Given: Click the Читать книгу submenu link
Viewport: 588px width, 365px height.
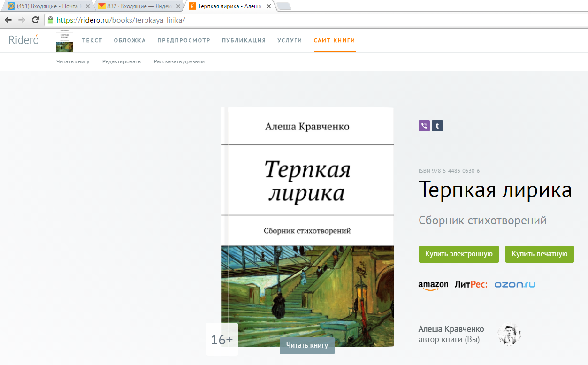Looking at the screenshot, I should [73, 61].
